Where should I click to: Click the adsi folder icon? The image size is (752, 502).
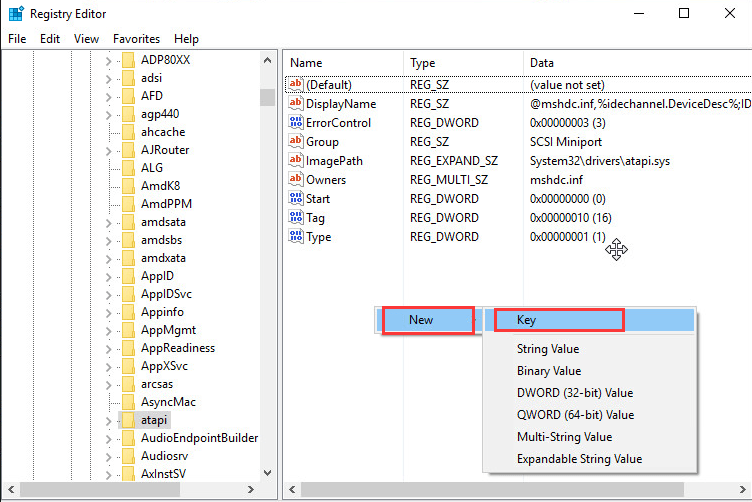[x=128, y=78]
